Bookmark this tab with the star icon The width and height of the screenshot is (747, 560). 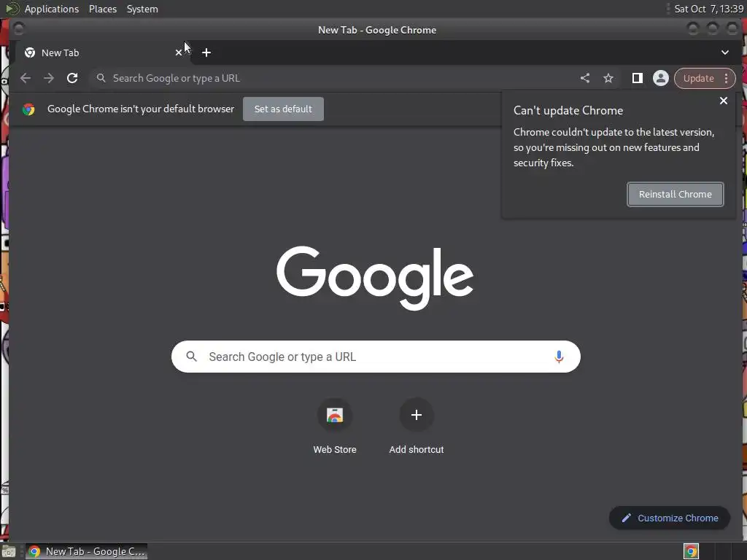(x=608, y=78)
